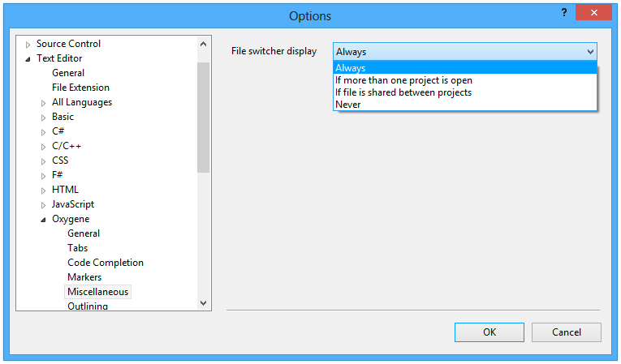621x364 pixels.
Task: Select the Markers tree item
Action: tap(84, 277)
